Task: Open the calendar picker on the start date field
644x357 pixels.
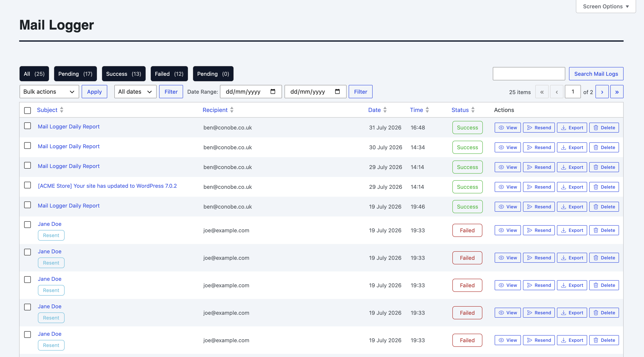Action: 273,92
